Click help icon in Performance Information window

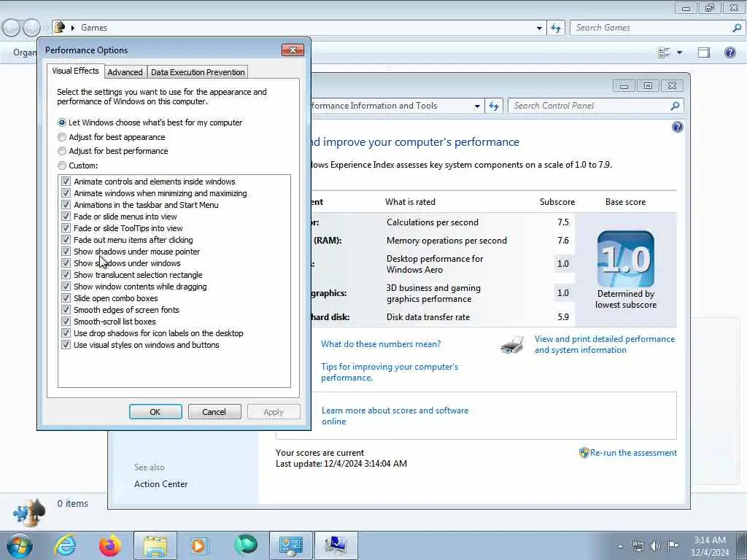pyautogui.click(x=677, y=127)
